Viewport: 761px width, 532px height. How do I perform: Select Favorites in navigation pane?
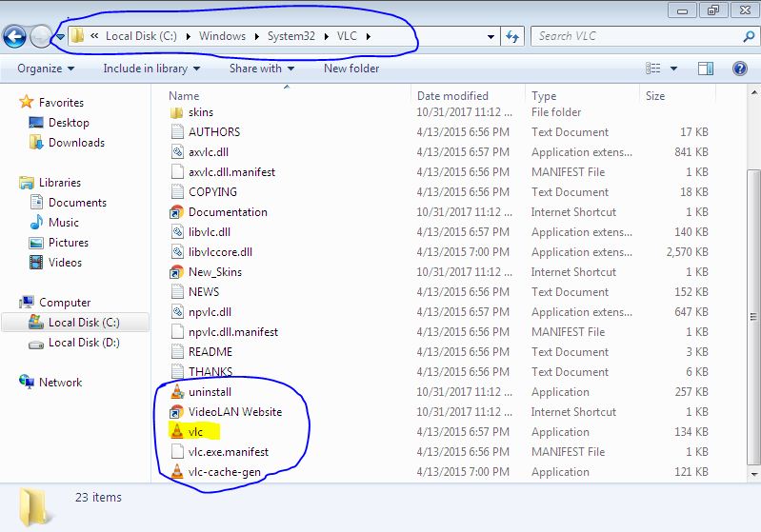pyautogui.click(x=61, y=103)
